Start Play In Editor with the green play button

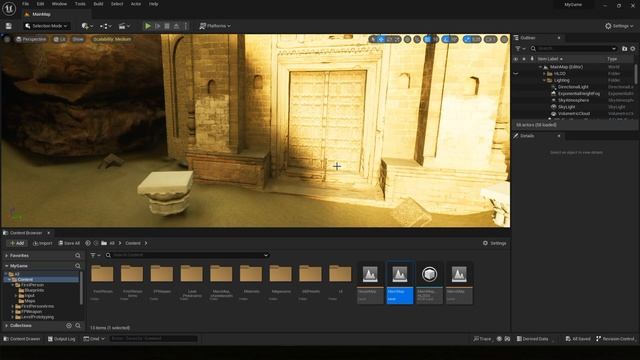[x=148, y=26]
